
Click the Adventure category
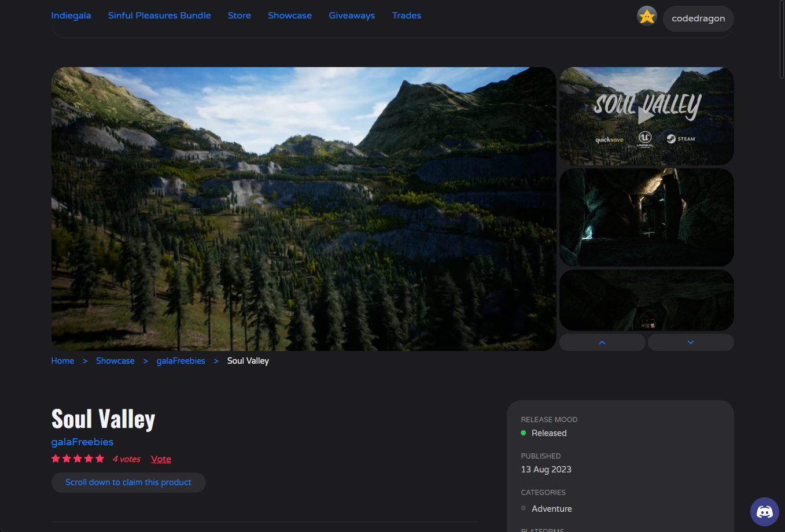pyautogui.click(x=552, y=509)
